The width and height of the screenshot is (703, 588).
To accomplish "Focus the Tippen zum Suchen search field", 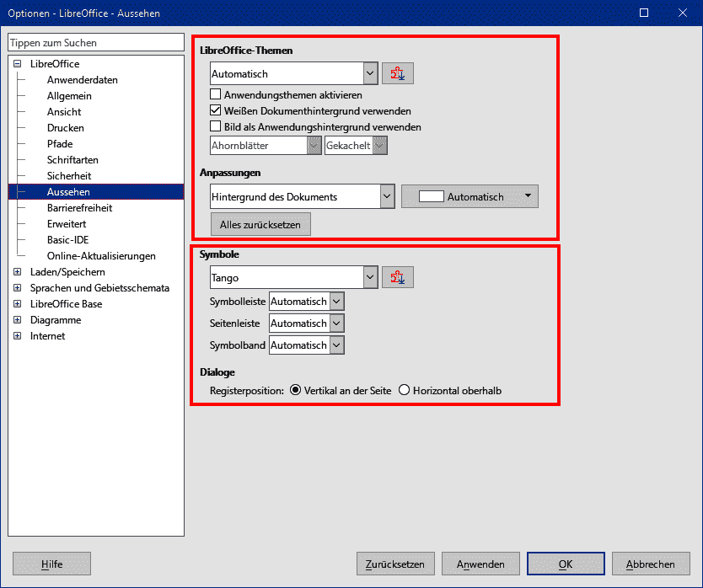I will (96, 43).
